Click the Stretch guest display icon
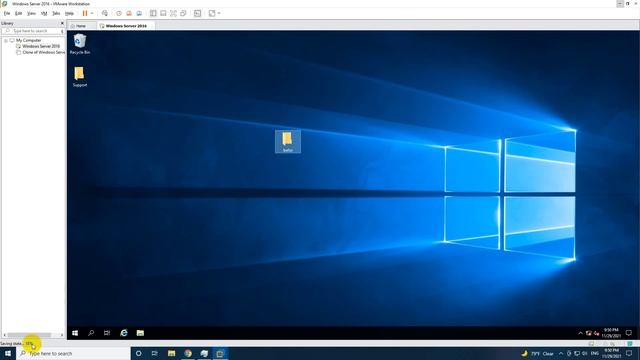This screenshot has width=640, height=360. pyautogui.click(x=212, y=13)
